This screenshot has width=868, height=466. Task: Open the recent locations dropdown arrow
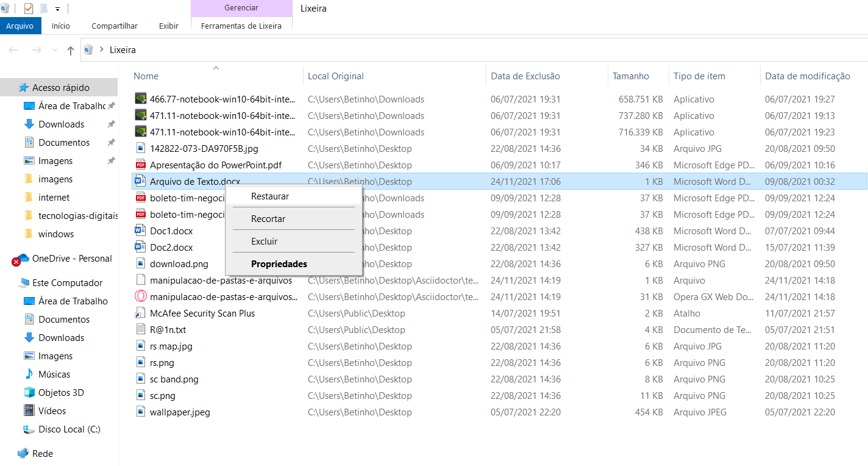(55, 50)
